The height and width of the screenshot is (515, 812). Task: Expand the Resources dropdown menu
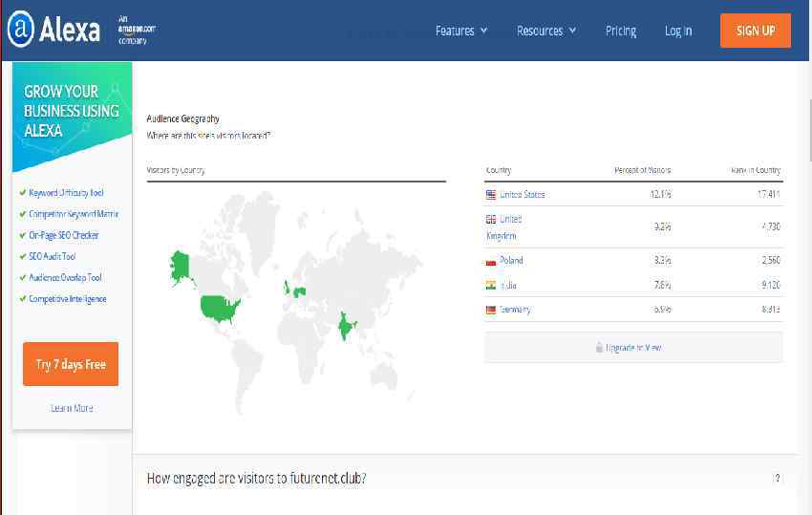(x=546, y=31)
